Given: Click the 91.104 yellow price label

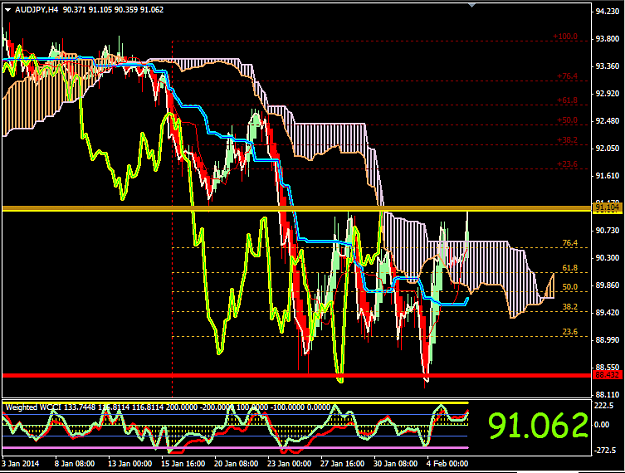Looking at the screenshot, I should pos(607,208).
